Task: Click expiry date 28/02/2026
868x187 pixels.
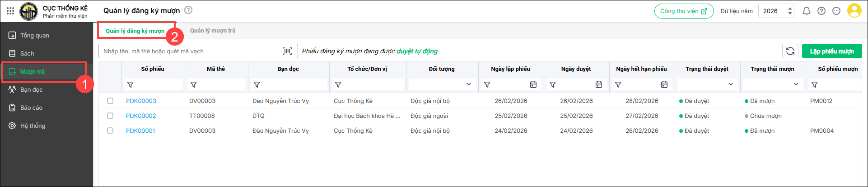Action: pyautogui.click(x=642, y=101)
